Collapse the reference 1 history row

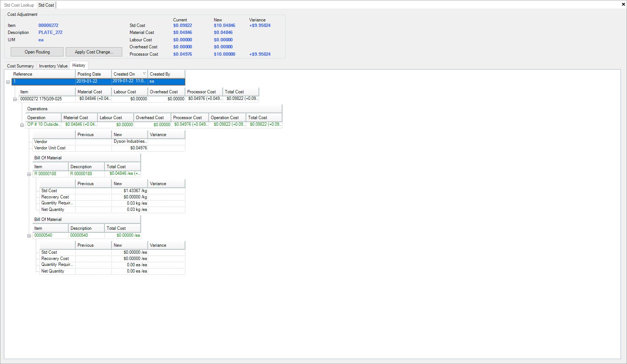[8, 82]
